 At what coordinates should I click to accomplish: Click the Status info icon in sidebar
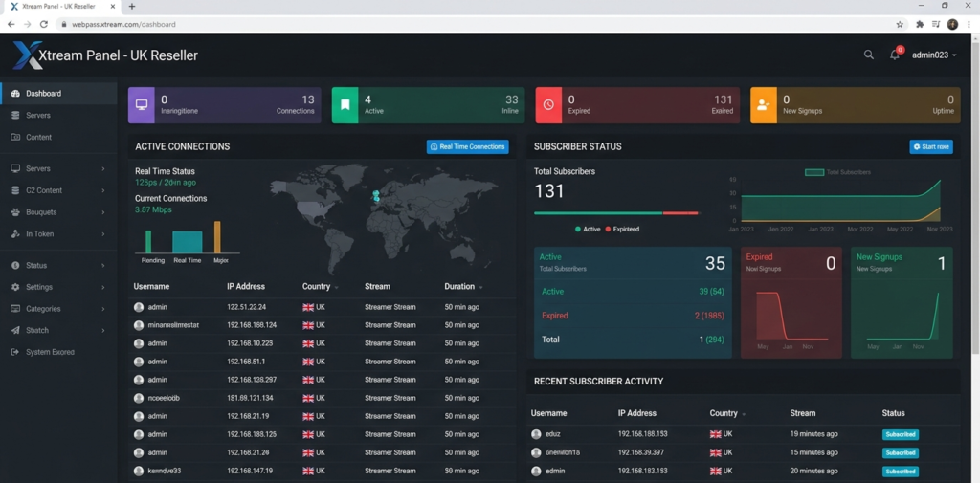click(15, 266)
